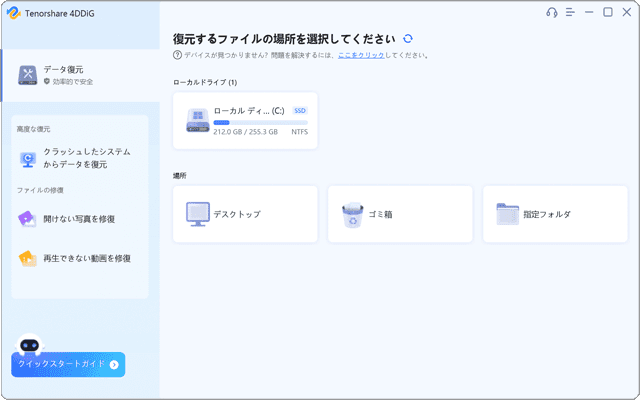Click the 効率的で安全 shield icon
The image size is (640, 400).
pos(47,82)
